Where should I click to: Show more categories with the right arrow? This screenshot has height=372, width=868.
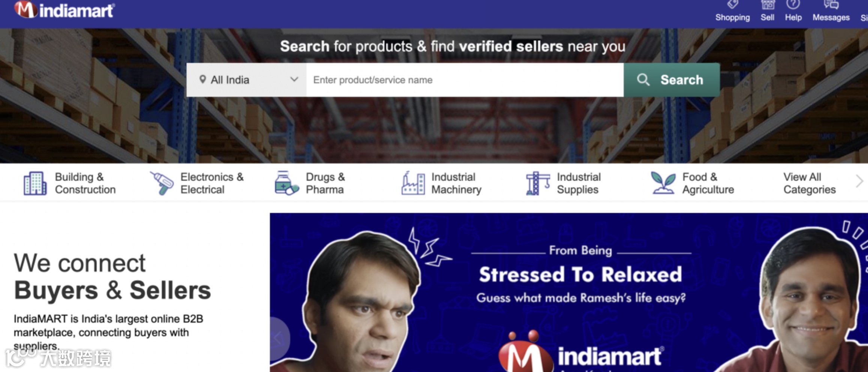coord(859,182)
